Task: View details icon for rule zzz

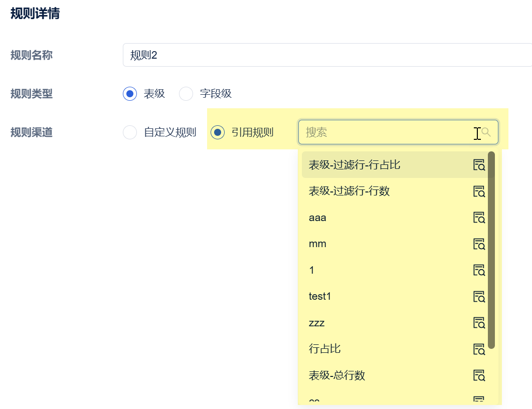Action: 479,322
